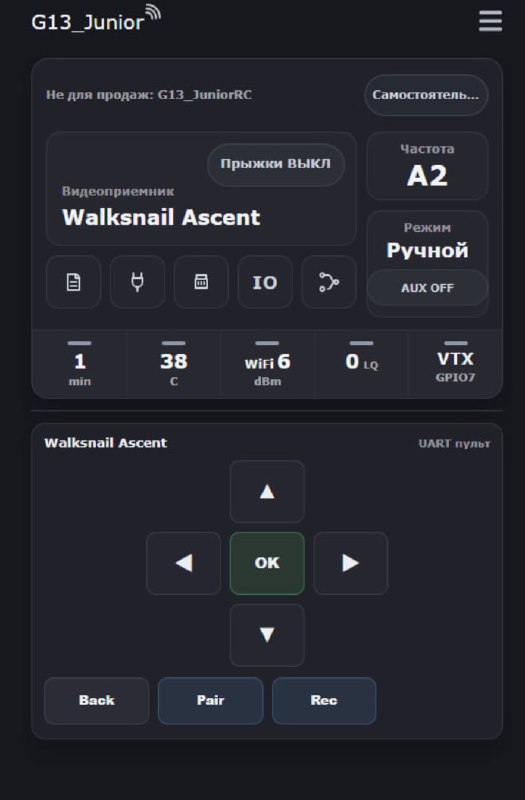Click the left arrow remote button
The width and height of the screenshot is (525, 800).
pyautogui.click(x=184, y=563)
